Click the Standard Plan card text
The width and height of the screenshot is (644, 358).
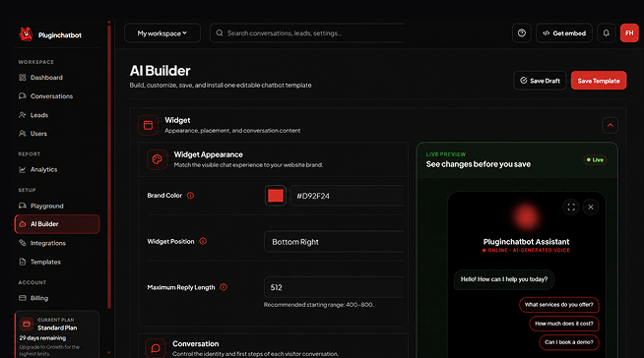coord(57,328)
